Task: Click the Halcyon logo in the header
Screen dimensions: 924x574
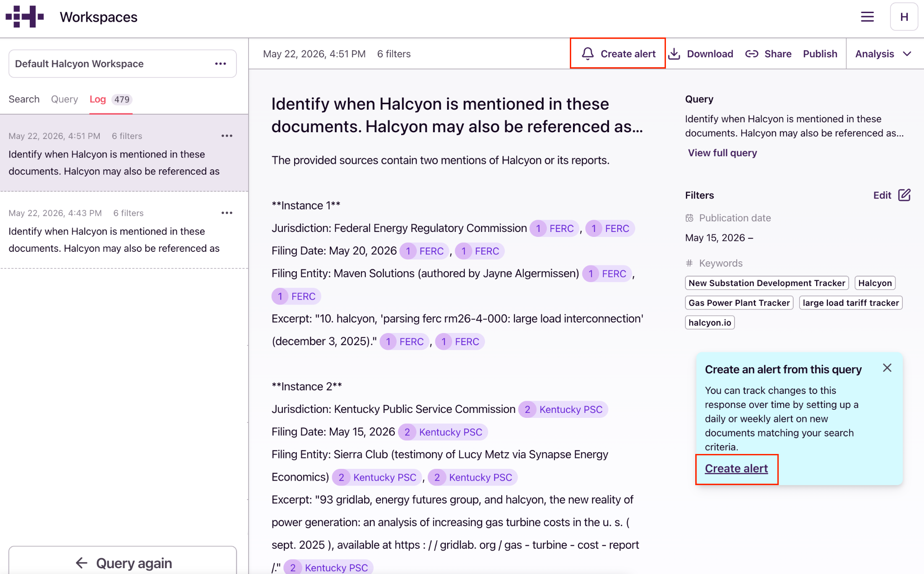Action: pyautogui.click(x=25, y=17)
